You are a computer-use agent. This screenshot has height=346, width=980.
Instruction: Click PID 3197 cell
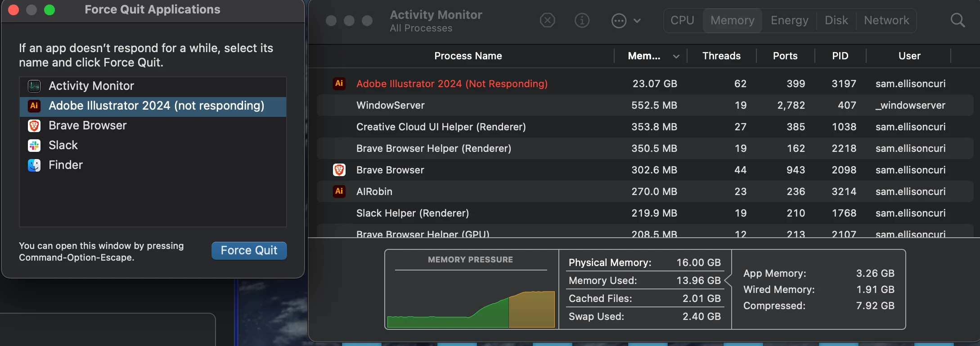[x=844, y=84]
